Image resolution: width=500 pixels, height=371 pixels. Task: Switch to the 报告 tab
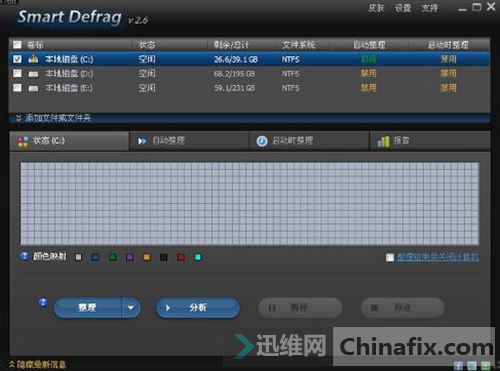430,141
